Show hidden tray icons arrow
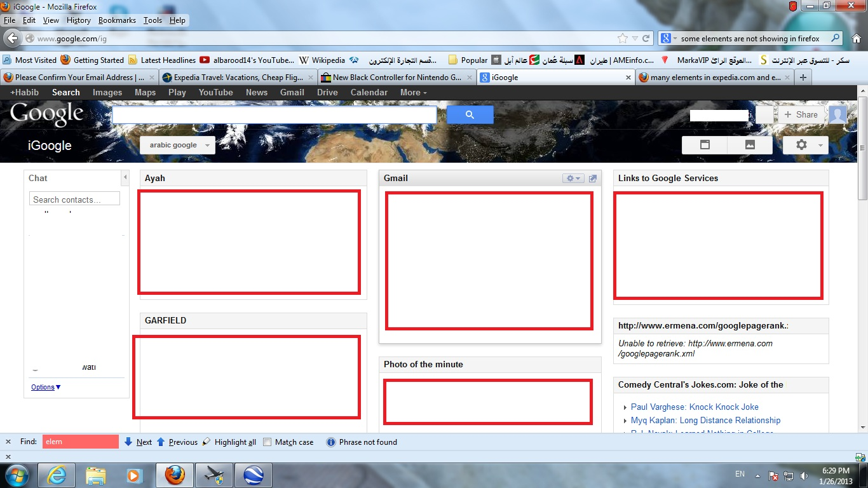 [x=757, y=475]
